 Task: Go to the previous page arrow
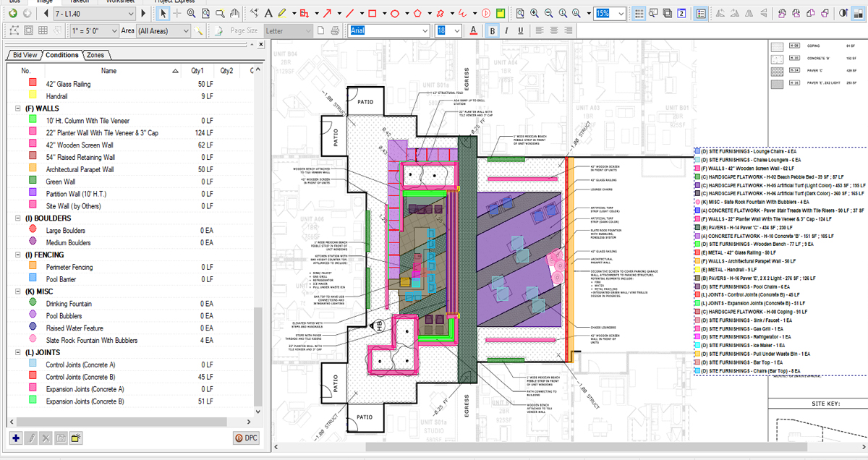46,14
